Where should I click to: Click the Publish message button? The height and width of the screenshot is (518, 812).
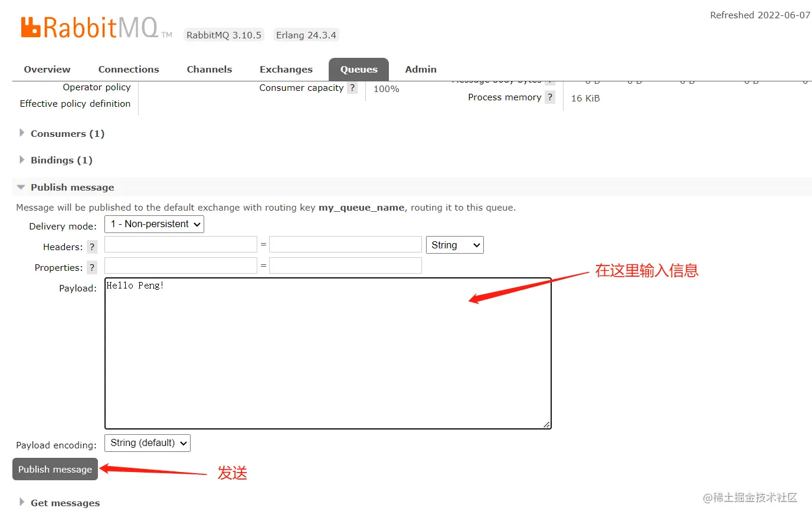click(55, 469)
